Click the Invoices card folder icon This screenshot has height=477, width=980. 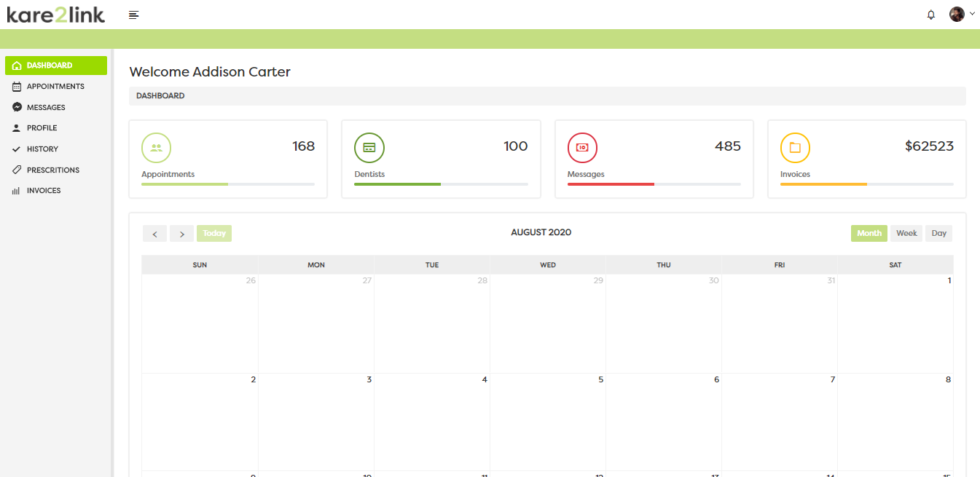point(795,148)
